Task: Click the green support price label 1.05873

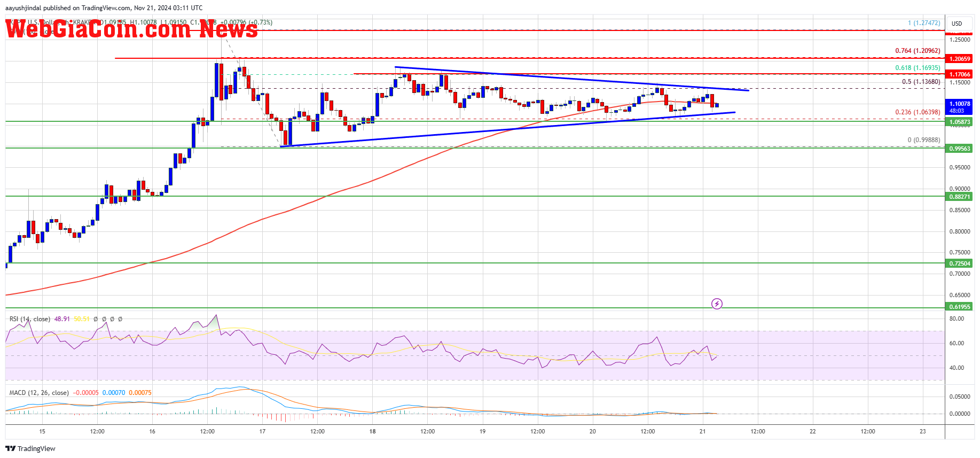Action: coord(959,122)
